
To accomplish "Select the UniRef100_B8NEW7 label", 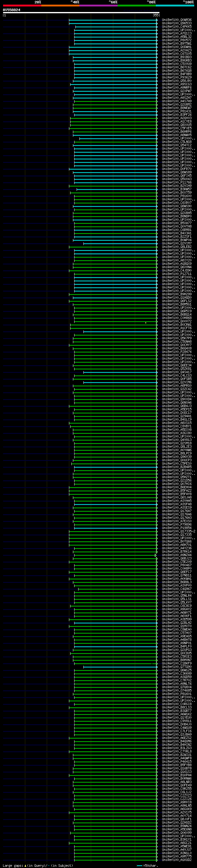I will [176, 108].
